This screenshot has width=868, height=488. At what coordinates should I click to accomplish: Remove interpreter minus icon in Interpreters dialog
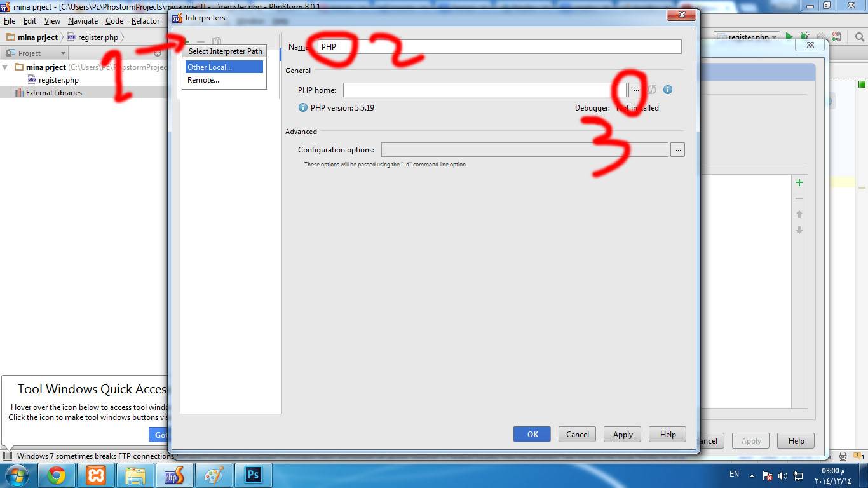pos(201,41)
